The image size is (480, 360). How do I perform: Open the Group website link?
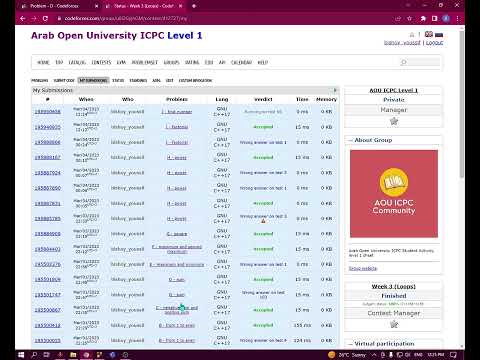[x=363, y=268]
